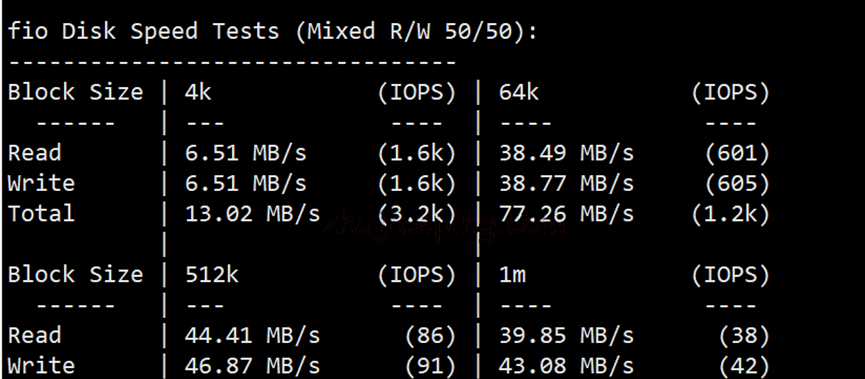The image size is (865, 379).
Task: Click the 64k write IOPS value (605)
Action: tap(736, 184)
